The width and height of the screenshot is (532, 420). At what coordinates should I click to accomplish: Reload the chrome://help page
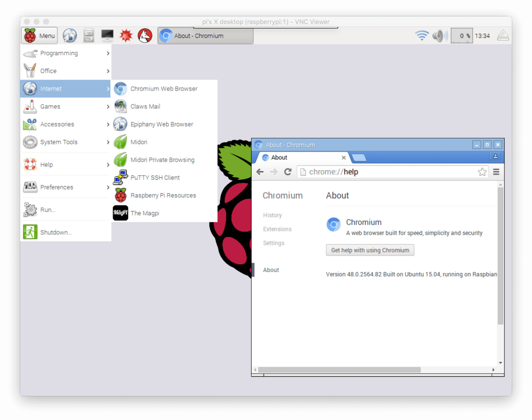(288, 172)
